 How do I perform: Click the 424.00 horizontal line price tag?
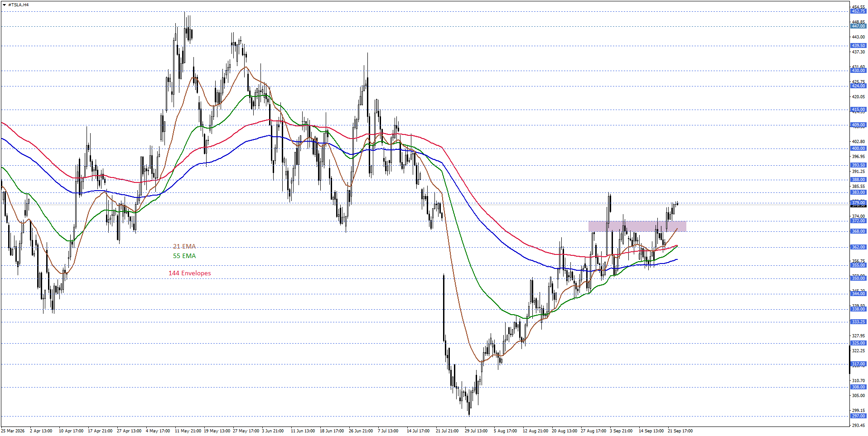tap(858, 86)
